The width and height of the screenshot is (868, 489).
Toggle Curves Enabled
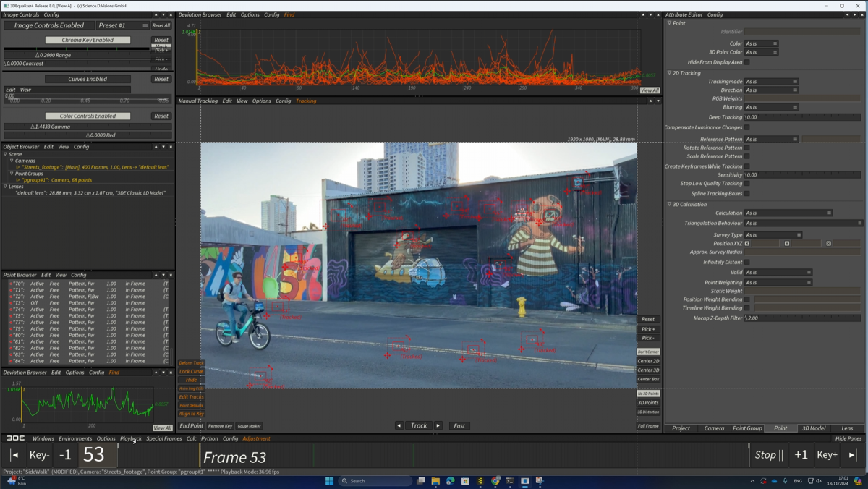(87, 79)
